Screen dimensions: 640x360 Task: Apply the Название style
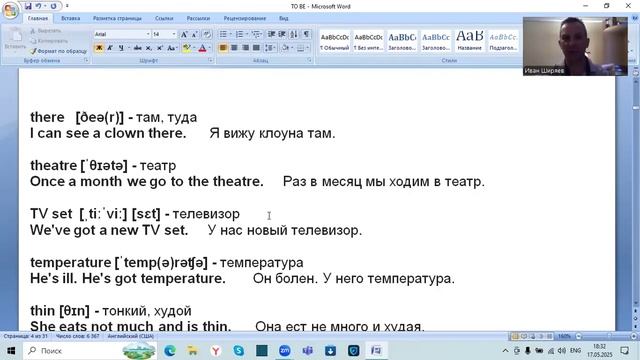(x=469, y=41)
